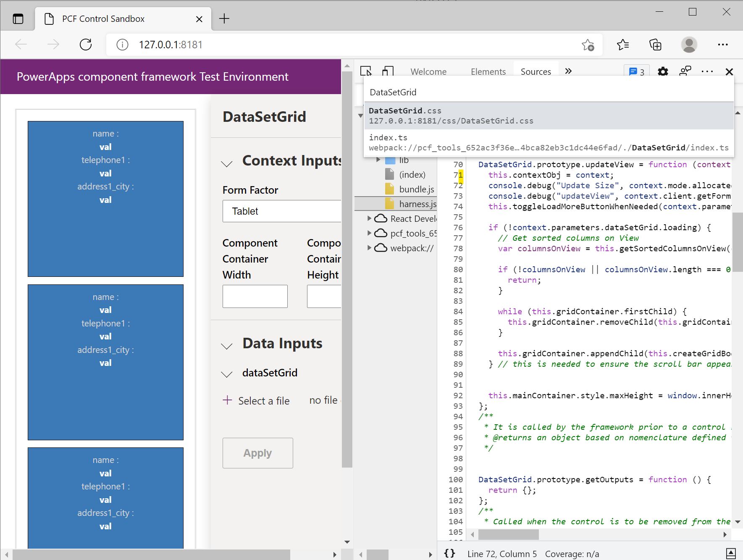The height and width of the screenshot is (560, 743).
Task: Open DevTools settings gear
Action: [662, 72]
